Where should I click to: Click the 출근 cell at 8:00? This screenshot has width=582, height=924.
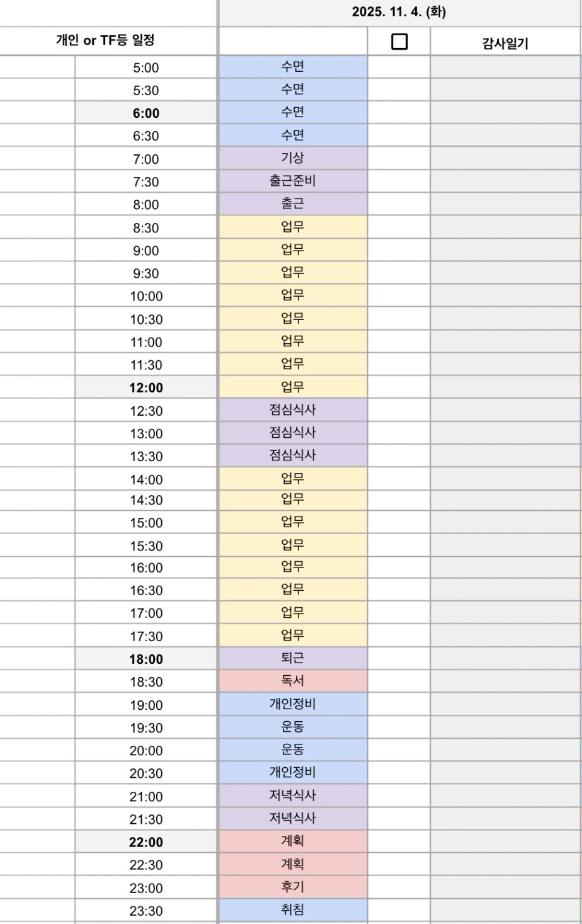(x=293, y=204)
